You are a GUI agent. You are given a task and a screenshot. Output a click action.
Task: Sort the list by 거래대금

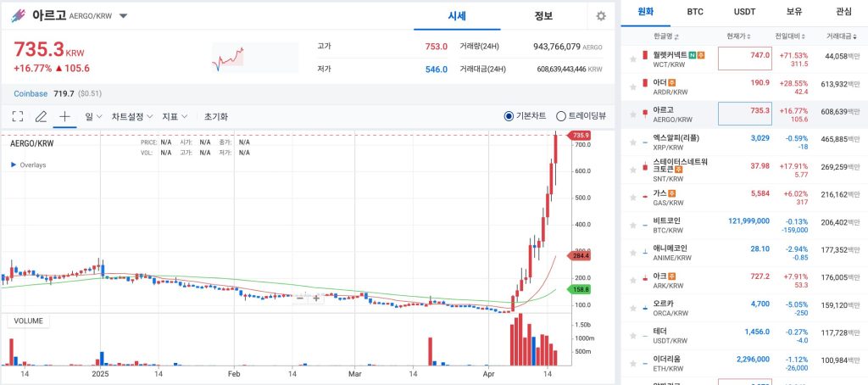click(842, 36)
